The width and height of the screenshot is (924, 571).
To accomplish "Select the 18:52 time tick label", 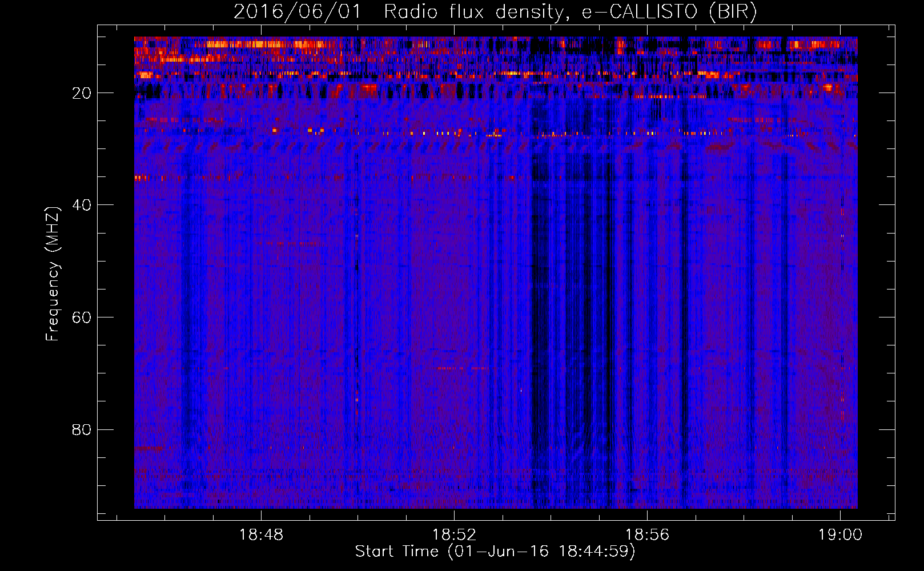I will coord(454,535).
